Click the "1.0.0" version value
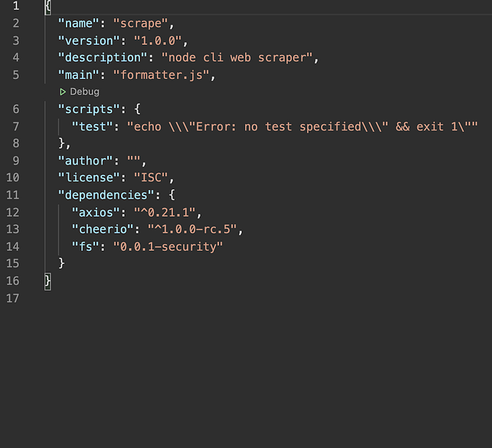The height and width of the screenshot is (448, 492). [x=158, y=41]
